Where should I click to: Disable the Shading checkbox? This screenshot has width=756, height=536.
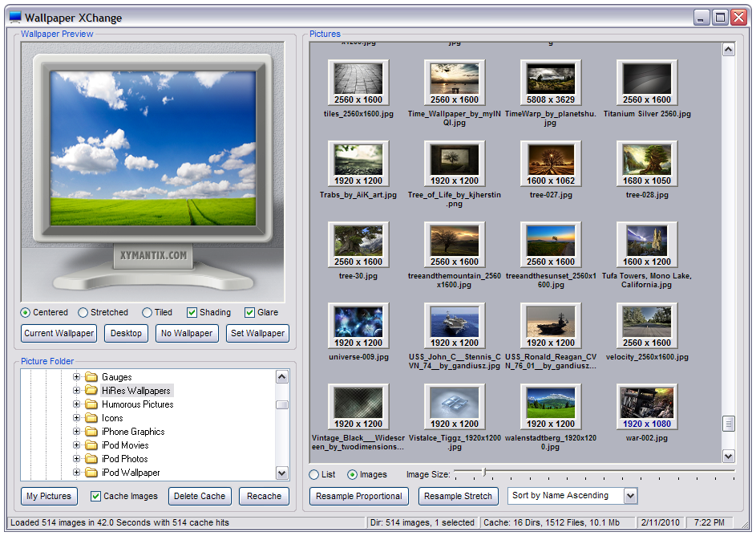(192, 313)
